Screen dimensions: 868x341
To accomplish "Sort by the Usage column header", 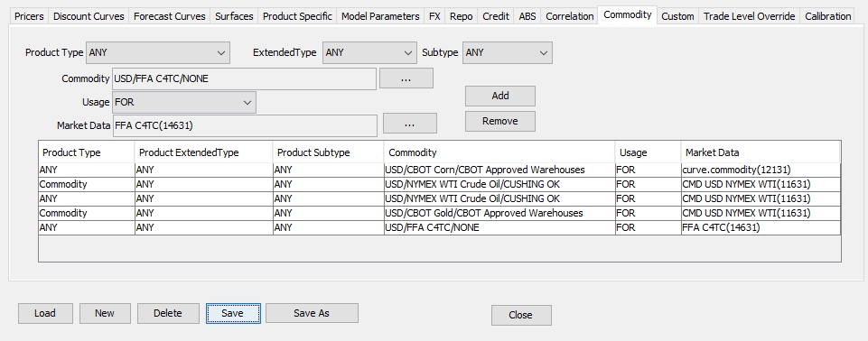I will click(x=649, y=152).
